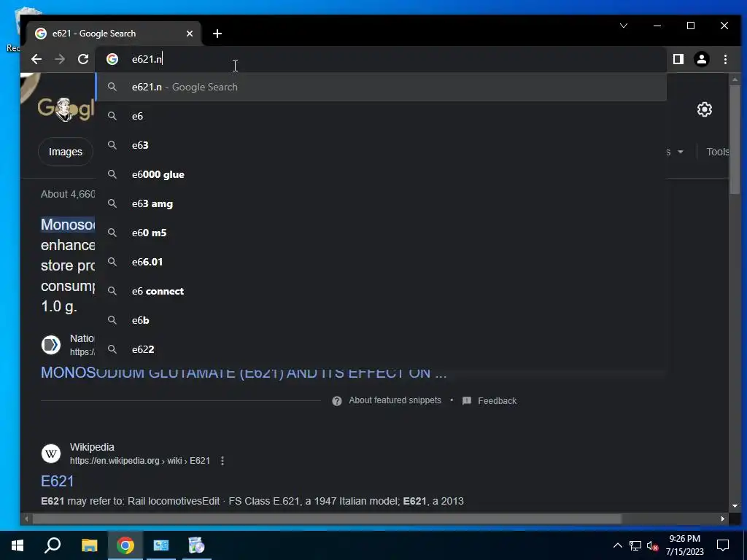Click the Google doodle logo

66,109
